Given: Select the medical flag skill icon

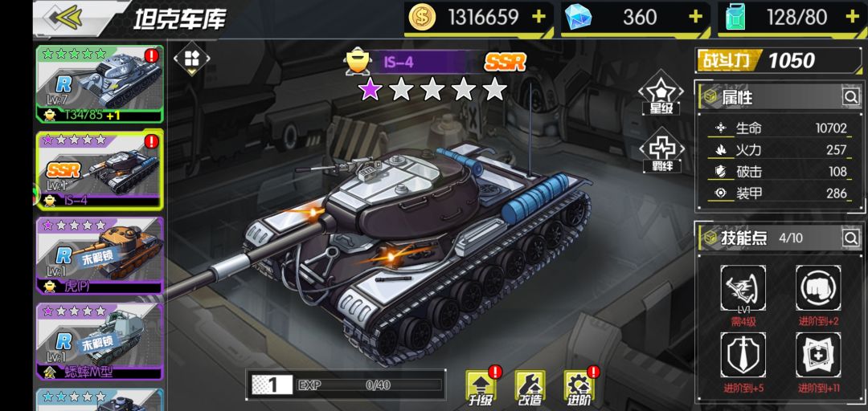Looking at the screenshot, I should coord(818,355).
